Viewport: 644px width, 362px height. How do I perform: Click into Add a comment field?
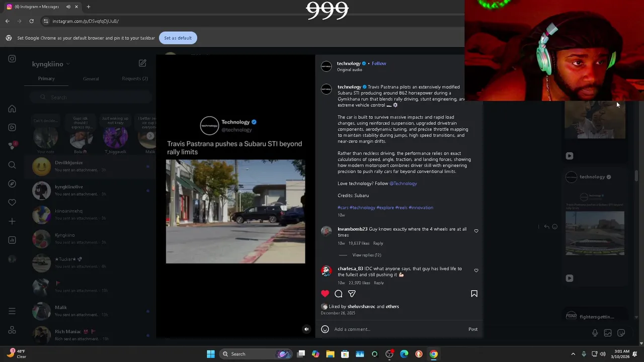point(397,329)
